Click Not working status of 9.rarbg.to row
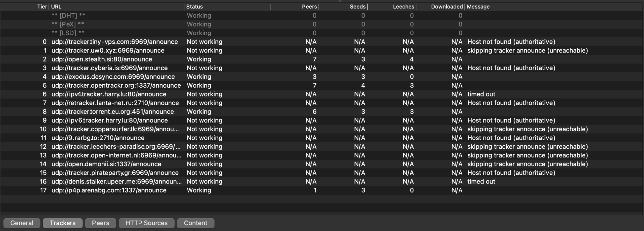Viewport: 644px width, 231px height. (205, 138)
